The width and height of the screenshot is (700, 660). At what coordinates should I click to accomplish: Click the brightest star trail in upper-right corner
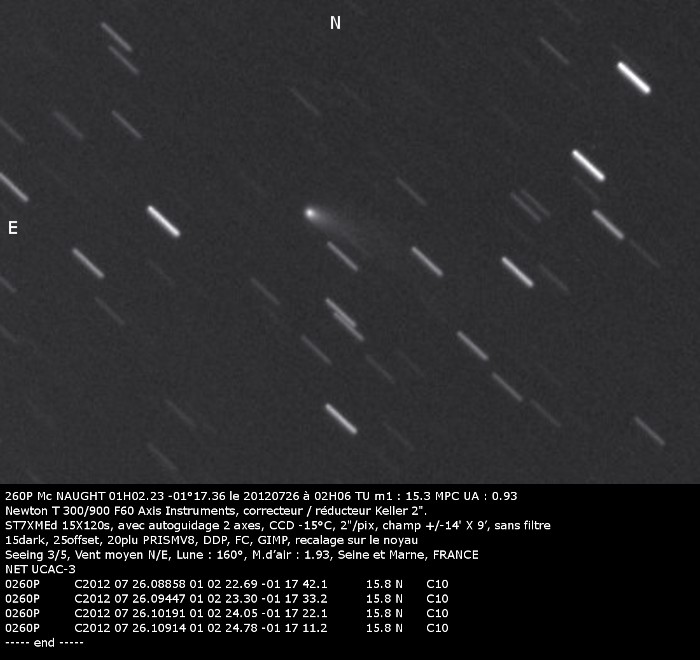point(634,77)
